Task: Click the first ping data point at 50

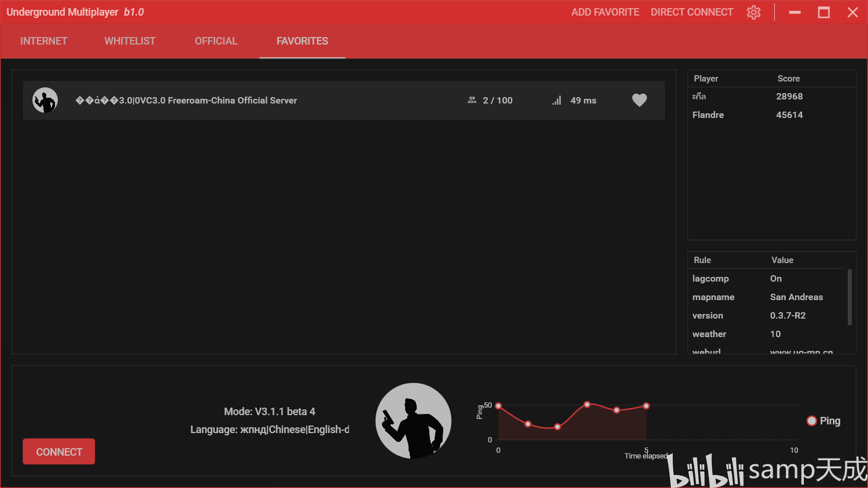Action: click(x=498, y=406)
